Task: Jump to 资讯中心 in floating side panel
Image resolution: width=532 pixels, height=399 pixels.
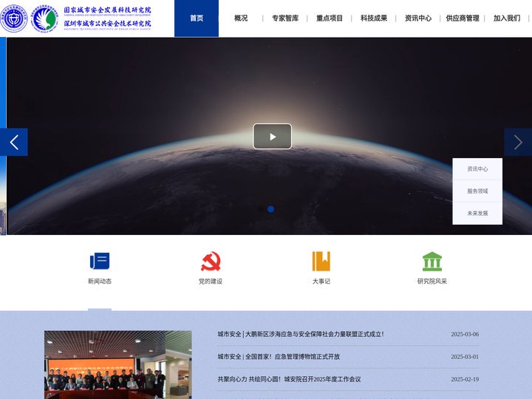Action: pyautogui.click(x=477, y=169)
